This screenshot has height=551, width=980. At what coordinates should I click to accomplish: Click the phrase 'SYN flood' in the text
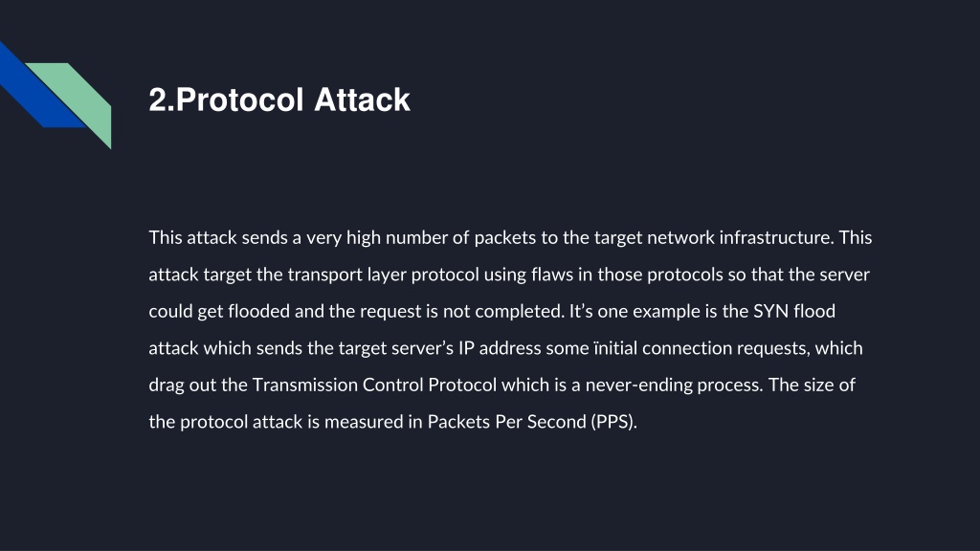793,311
